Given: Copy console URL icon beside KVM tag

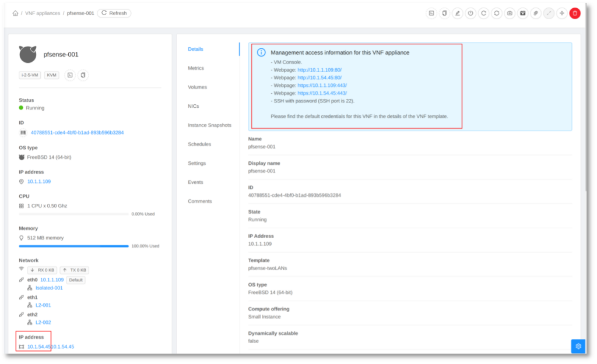Looking at the screenshot, I should [83, 75].
